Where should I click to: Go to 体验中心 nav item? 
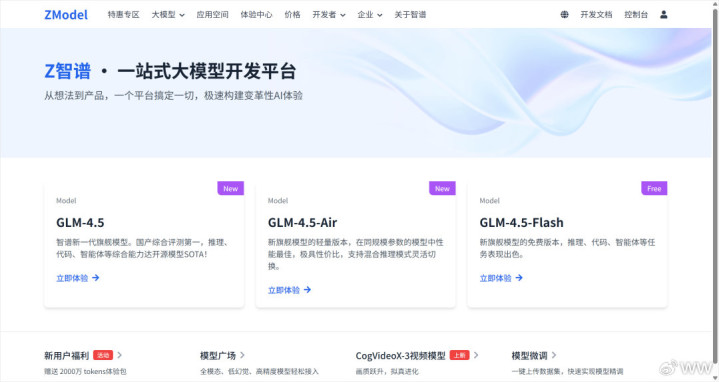click(x=256, y=15)
